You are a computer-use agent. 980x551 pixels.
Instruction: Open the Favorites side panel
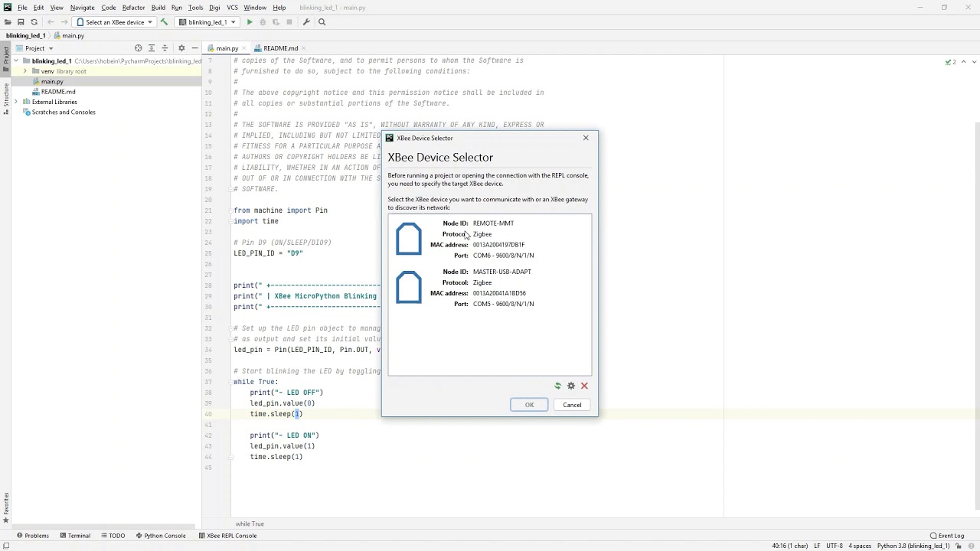5,508
